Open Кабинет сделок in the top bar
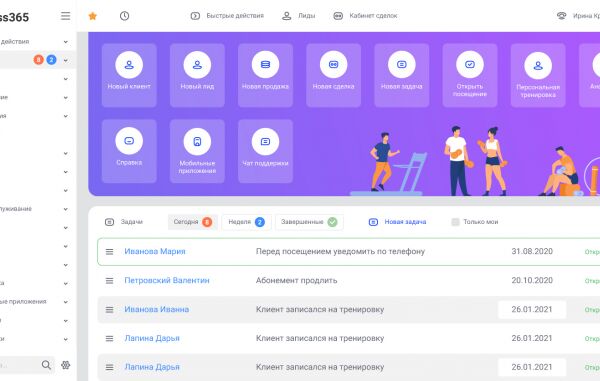 pos(365,16)
